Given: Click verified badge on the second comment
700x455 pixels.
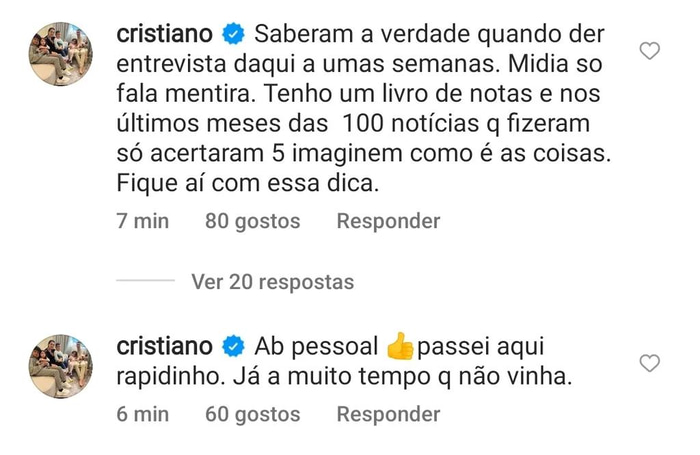Looking at the screenshot, I should coord(232,347).
